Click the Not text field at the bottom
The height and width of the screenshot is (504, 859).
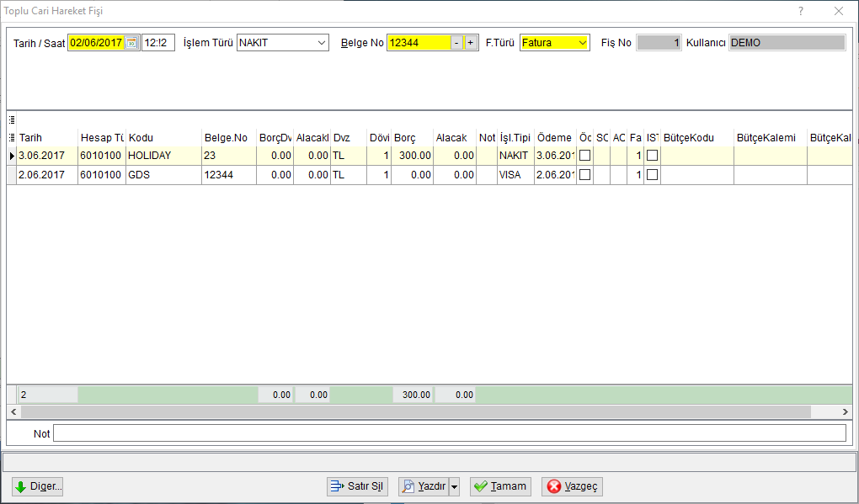[449, 433]
